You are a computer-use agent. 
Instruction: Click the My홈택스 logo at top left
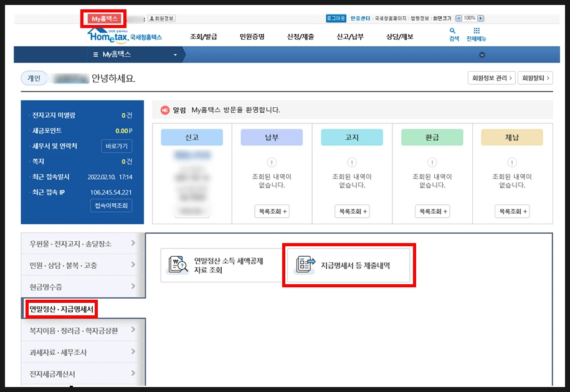tap(105, 18)
